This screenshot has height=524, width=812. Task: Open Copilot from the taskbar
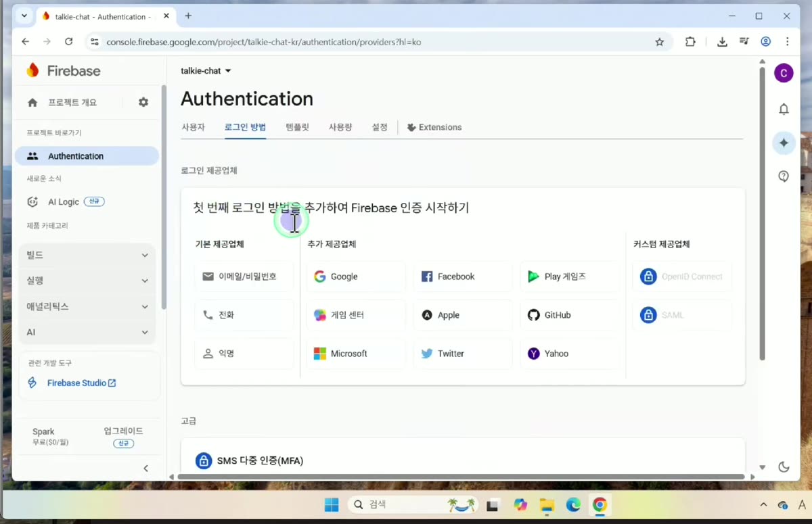click(x=520, y=505)
